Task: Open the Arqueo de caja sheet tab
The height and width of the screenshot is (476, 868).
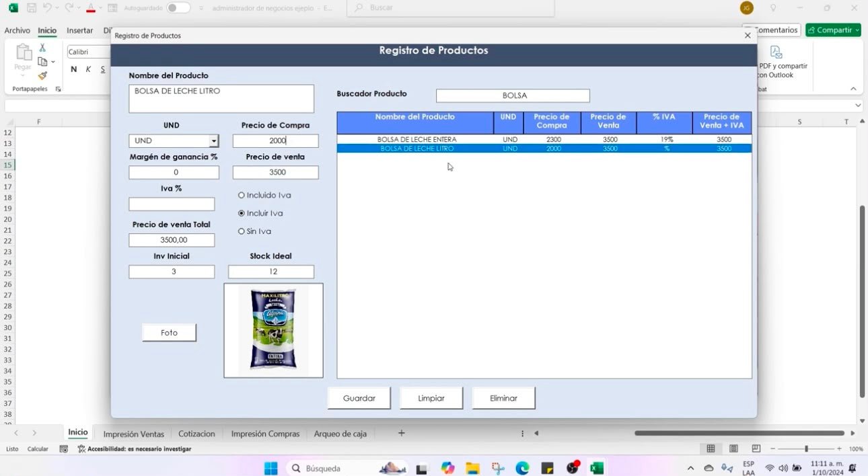Action: click(x=340, y=434)
